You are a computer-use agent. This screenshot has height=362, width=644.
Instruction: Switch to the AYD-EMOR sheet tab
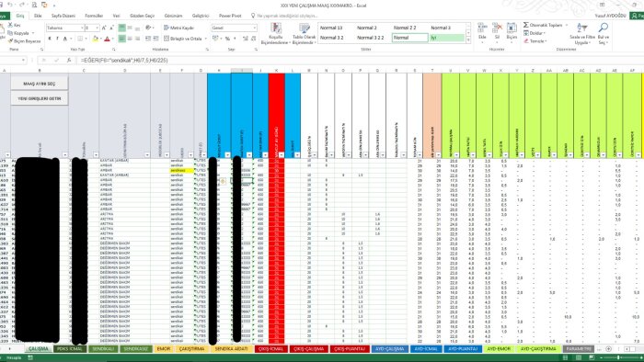pos(499,349)
